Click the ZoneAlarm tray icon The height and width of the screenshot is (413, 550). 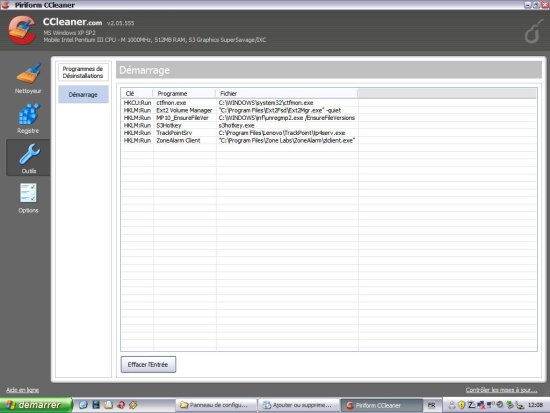click(x=471, y=405)
